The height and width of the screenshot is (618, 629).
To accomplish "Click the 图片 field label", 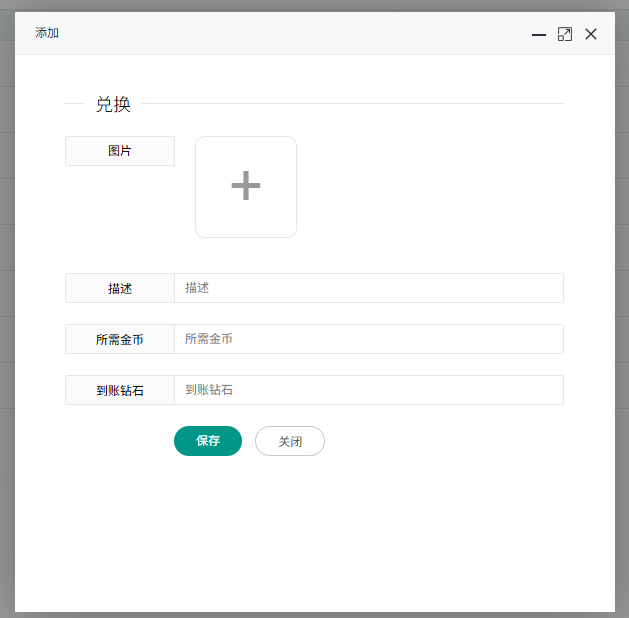I will coord(120,151).
